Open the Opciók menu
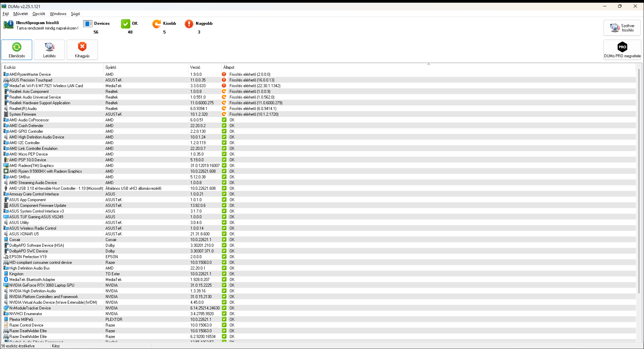This screenshot has height=349, width=644. click(x=39, y=14)
